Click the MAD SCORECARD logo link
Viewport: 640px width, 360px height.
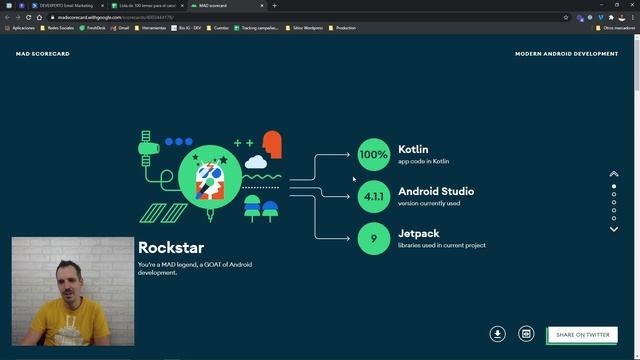point(42,54)
